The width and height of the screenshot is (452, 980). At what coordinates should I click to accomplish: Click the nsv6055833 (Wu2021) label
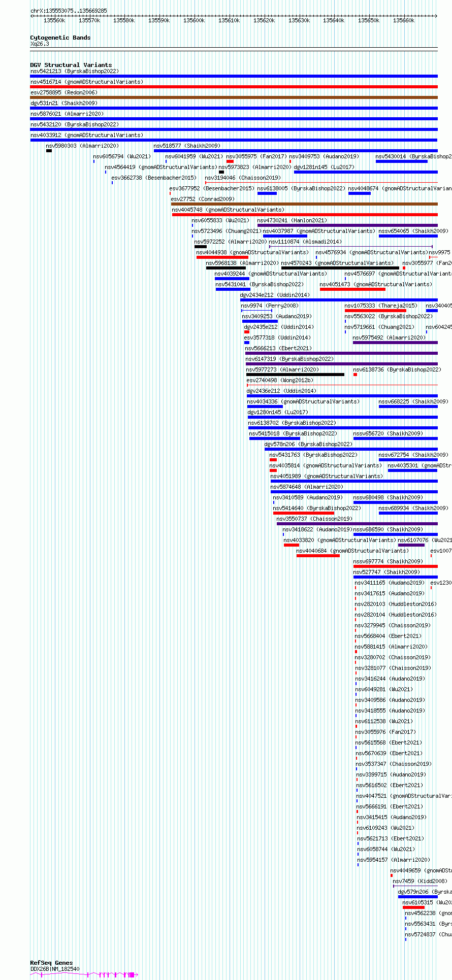tap(220, 221)
